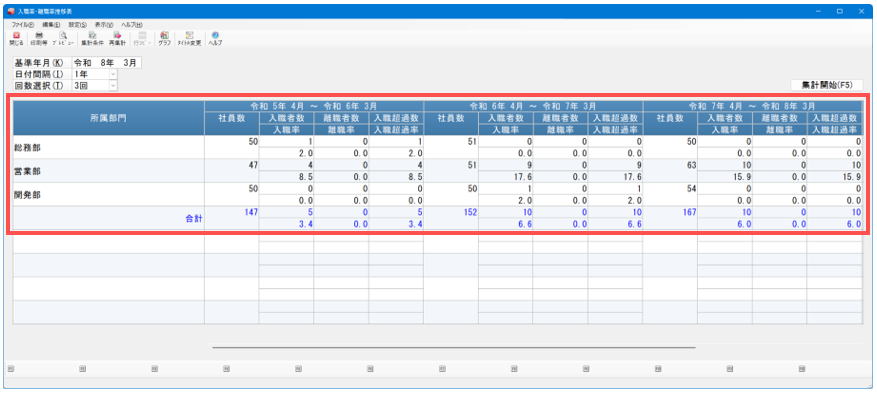Click the 令和 5年 4月 ～ 令和 6年 3月 period header

pos(314,106)
